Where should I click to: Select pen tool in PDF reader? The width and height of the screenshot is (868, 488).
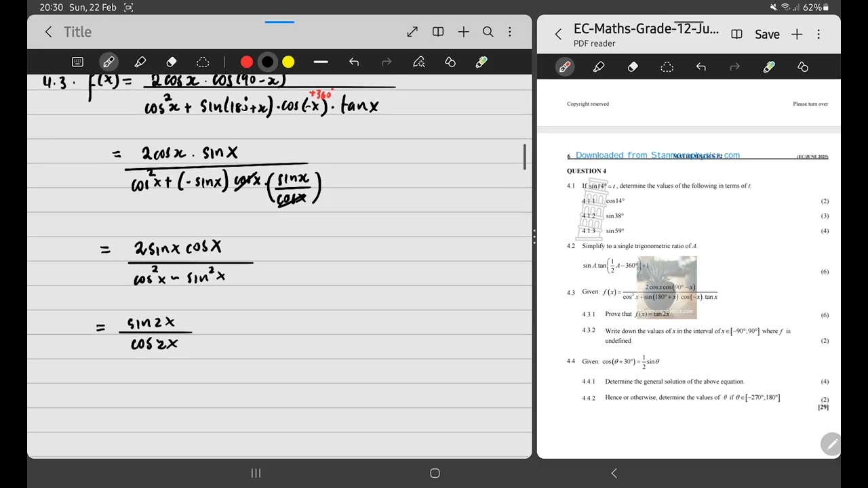pyautogui.click(x=565, y=66)
